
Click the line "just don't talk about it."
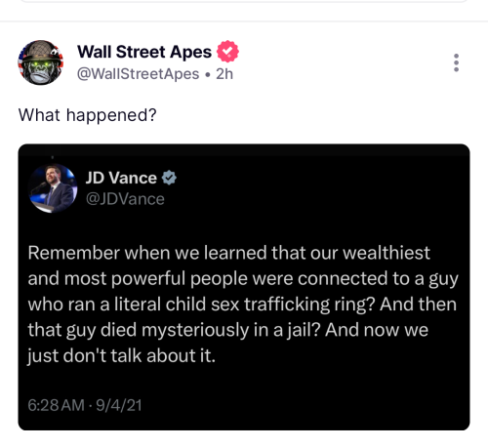(x=122, y=355)
